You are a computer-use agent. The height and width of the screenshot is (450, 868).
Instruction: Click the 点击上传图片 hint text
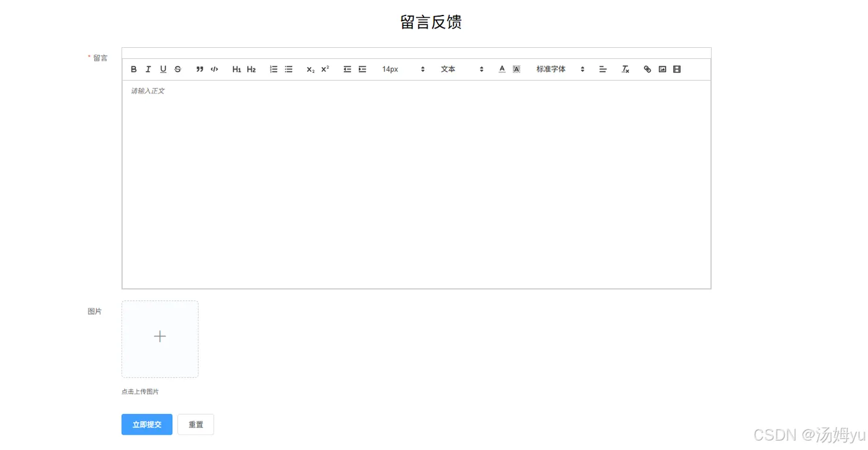[140, 392]
